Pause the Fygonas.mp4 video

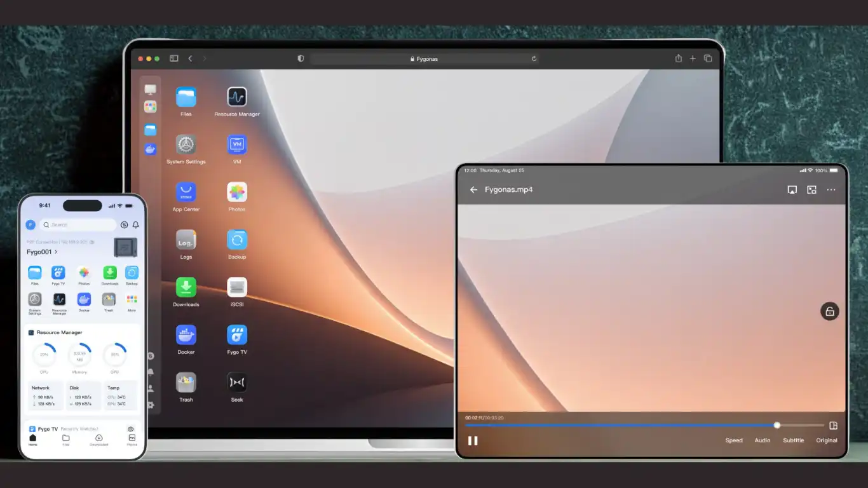pyautogui.click(x=473, y=440)
